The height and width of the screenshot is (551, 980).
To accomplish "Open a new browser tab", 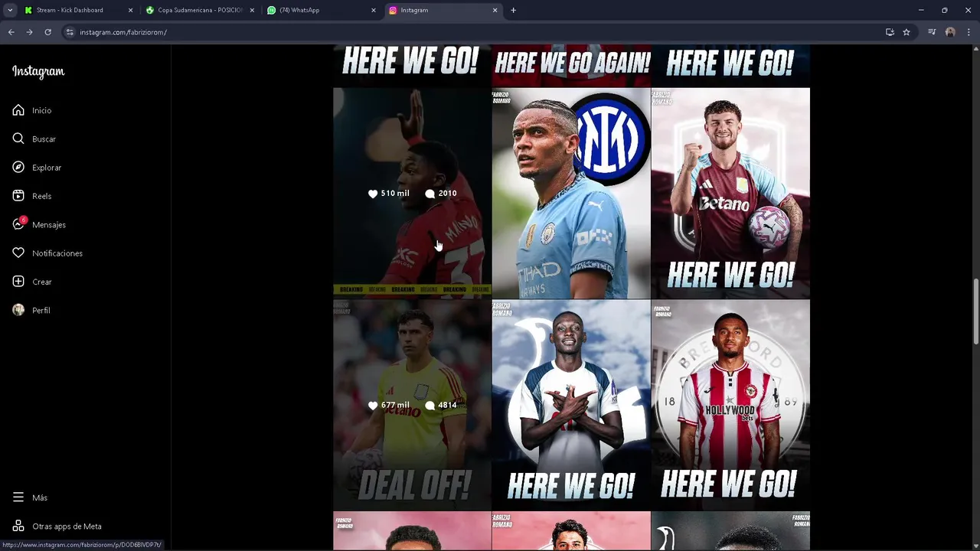I will (x=513, y=10).
